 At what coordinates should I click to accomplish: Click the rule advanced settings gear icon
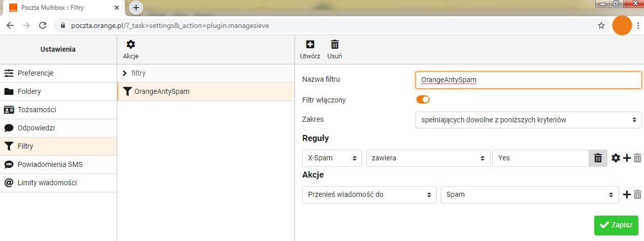(616, 158)
